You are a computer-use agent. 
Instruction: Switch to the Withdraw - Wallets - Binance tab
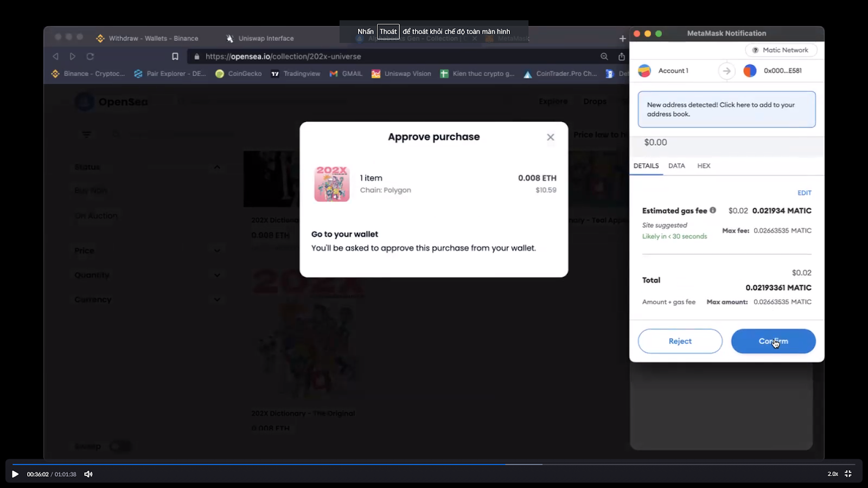pos(147,38)
